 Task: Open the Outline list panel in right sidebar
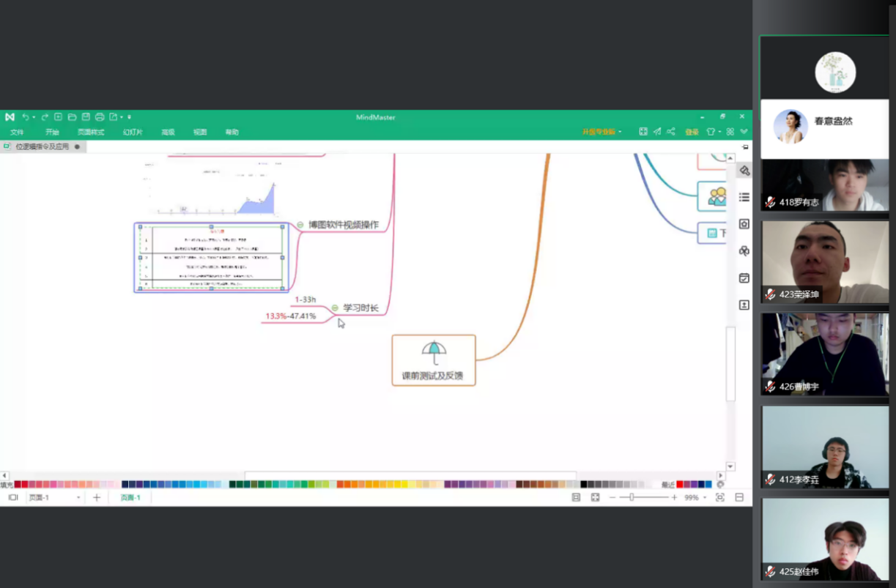pos(744,197)
